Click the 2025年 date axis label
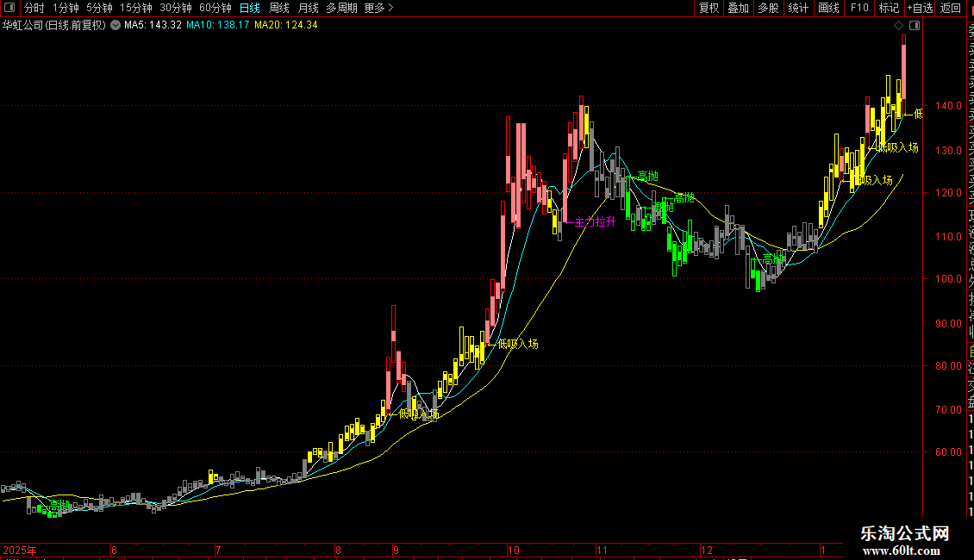Image resolution: width=974 pixels, height=560 pixels. pos(20,550)
